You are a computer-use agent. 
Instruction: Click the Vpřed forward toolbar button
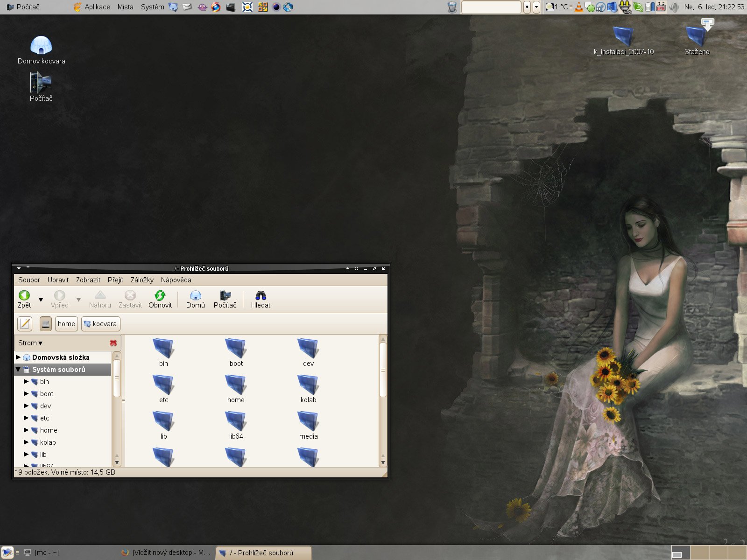[x=60, y=300]
